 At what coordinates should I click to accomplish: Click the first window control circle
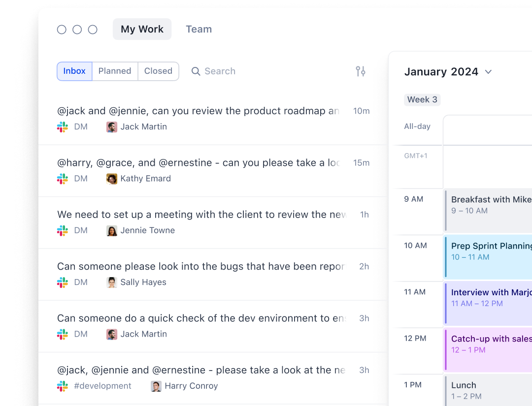pyautogui.click(x=62, y=30)
